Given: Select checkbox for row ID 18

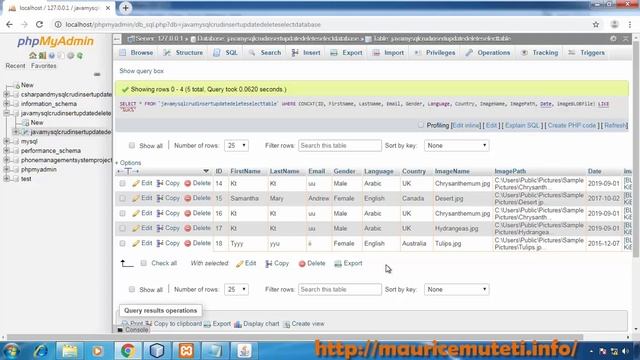Looking at the screenshot, I should tap(122, 243).
